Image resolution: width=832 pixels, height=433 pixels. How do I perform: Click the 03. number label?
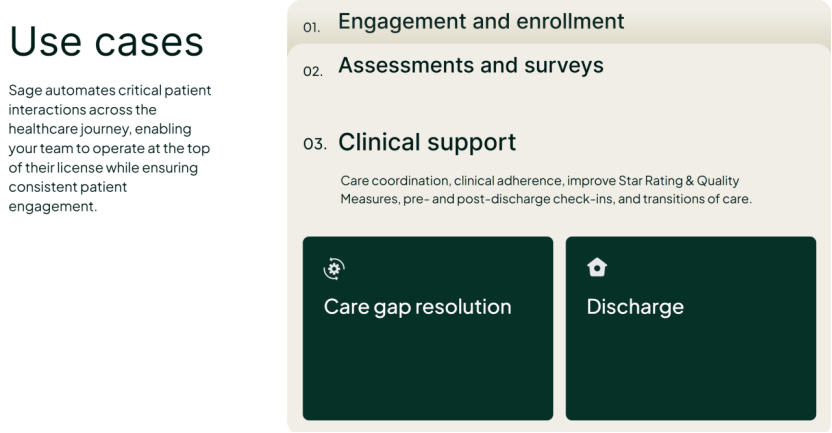pos(315,144)
